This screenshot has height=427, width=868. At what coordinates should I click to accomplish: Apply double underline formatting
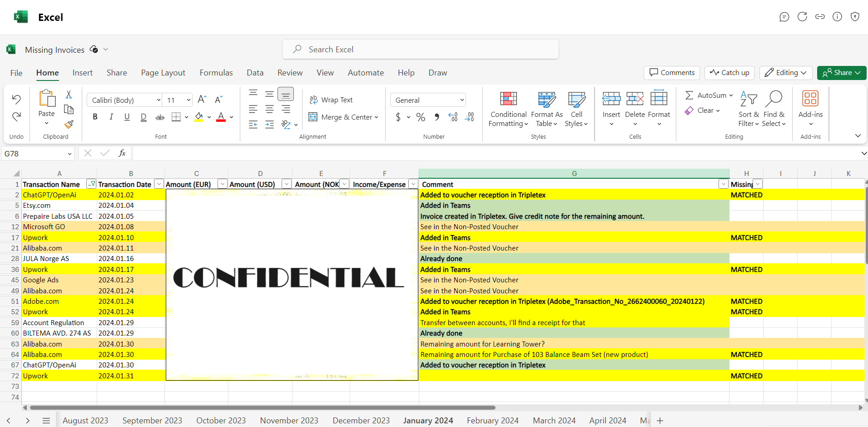(144, 117)
